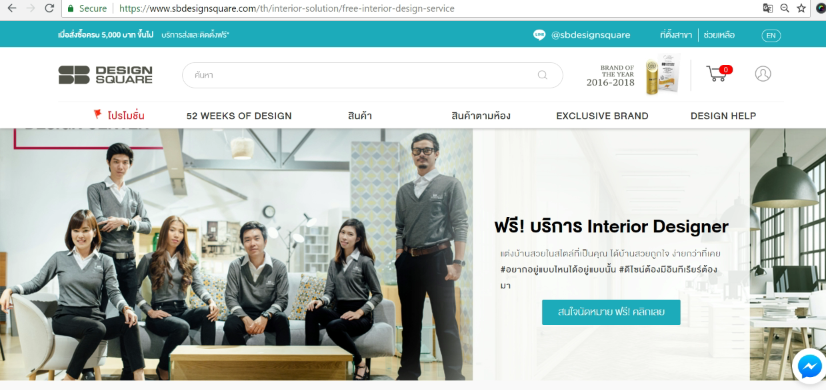Click the red cart item count badge
The width and height of the screenshot is (826, 390).
(x=725, y=70)
